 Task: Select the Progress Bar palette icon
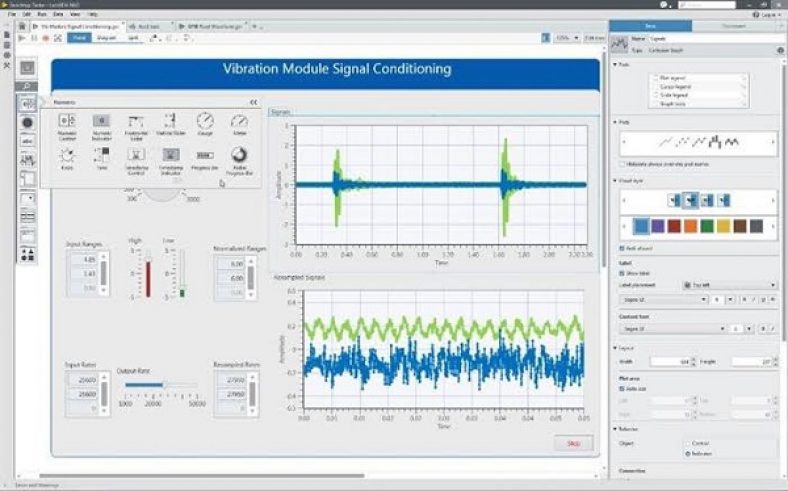[204, 156]
